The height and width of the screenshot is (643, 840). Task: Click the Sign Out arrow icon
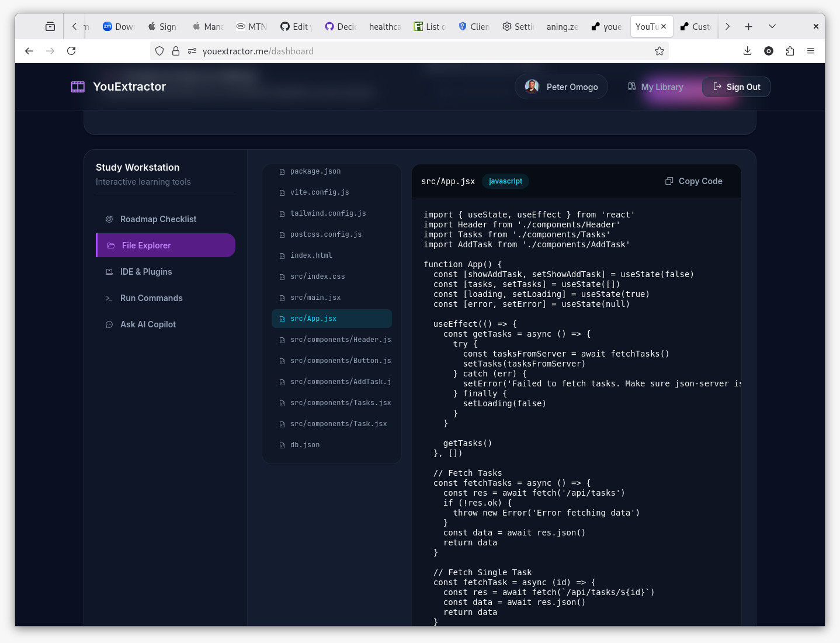[717, 87]
